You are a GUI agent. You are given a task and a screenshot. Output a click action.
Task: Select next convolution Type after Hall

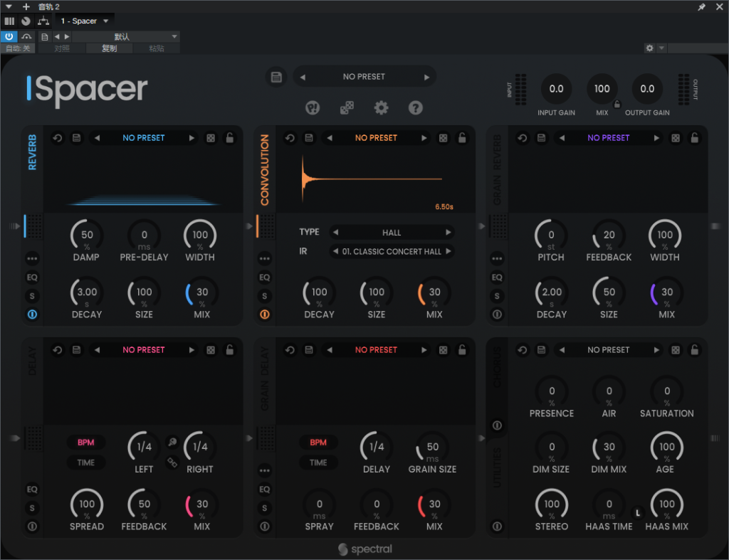click(x=448, y=233)
